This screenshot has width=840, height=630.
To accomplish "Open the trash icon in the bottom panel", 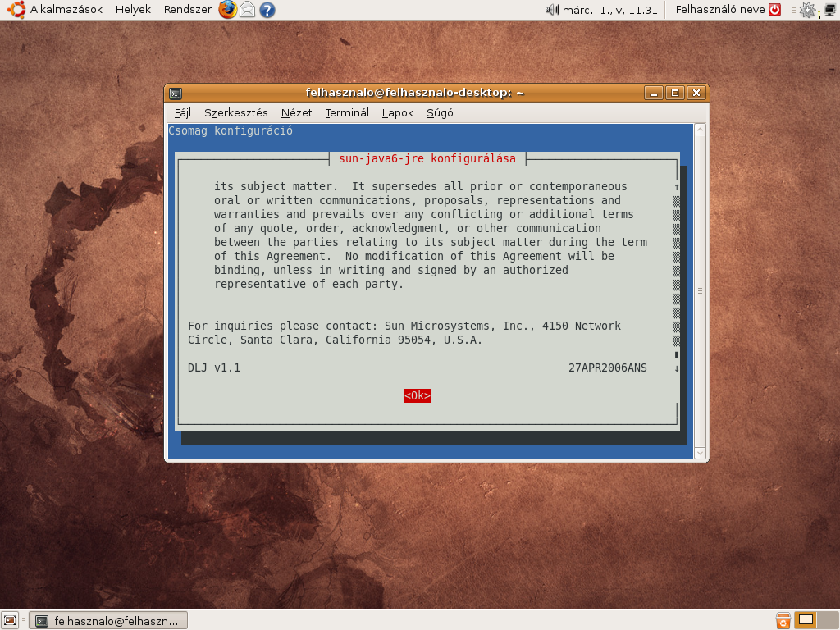I will tap(783, 620).
